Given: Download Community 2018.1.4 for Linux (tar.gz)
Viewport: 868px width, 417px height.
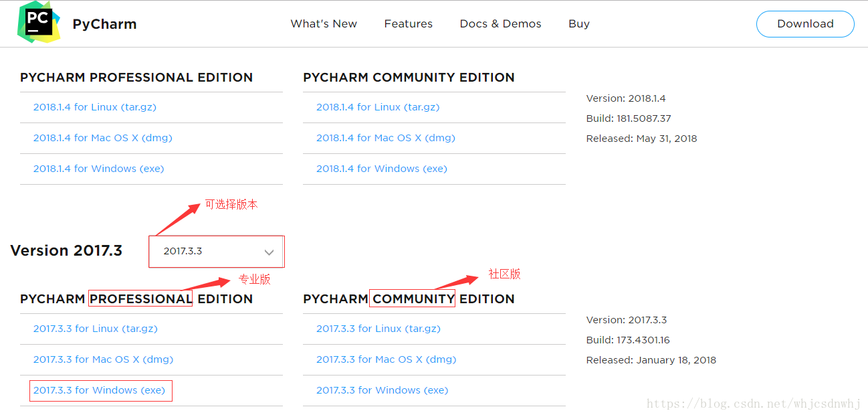Looking at the screenshot, I should [378, 107].
